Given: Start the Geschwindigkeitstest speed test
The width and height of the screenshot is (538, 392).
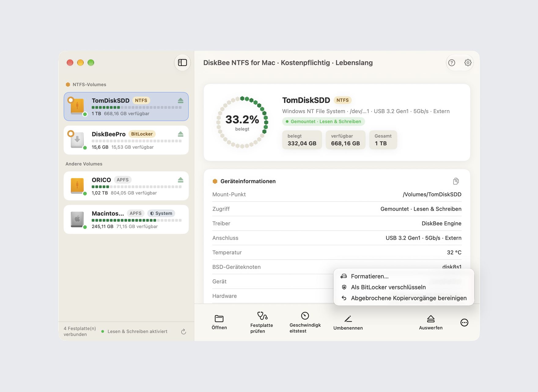Looking at the screenshot, I should point(305,322).
